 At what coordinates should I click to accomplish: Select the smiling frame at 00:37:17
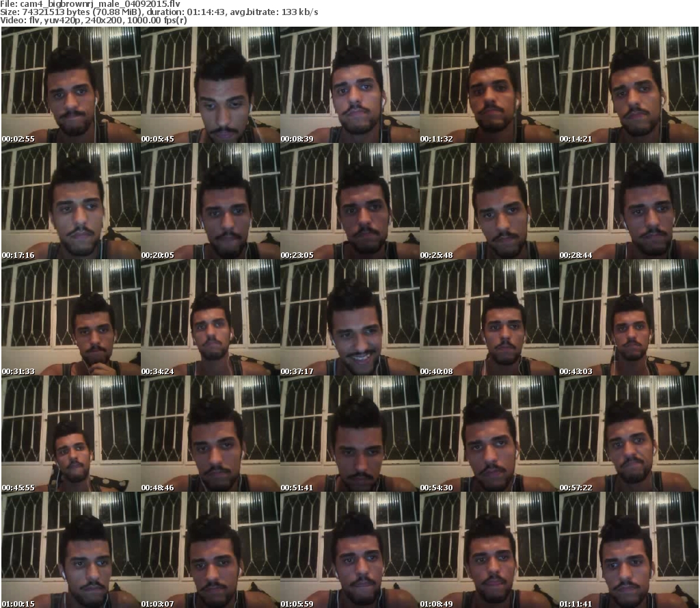(x=350, y=317)
